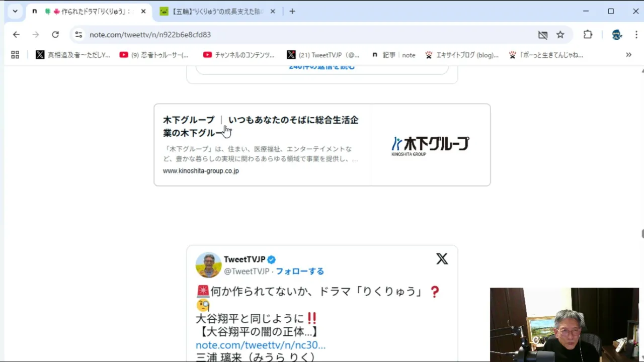Screen dimensions: 644x362
Task: Open the 忍者トゥルーサー YouTube bookmark
Action: [x=154, y=55]
